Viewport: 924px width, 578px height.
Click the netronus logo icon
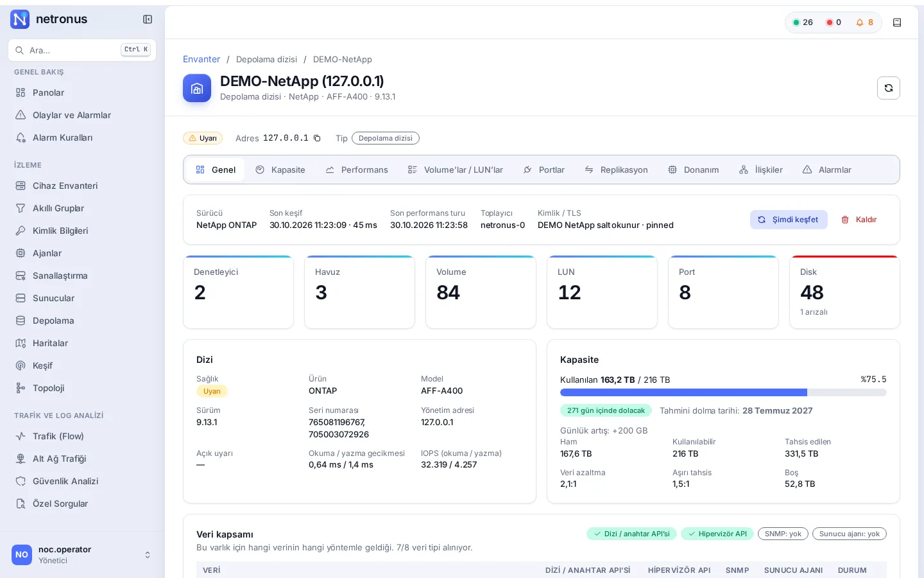point(20,19)
